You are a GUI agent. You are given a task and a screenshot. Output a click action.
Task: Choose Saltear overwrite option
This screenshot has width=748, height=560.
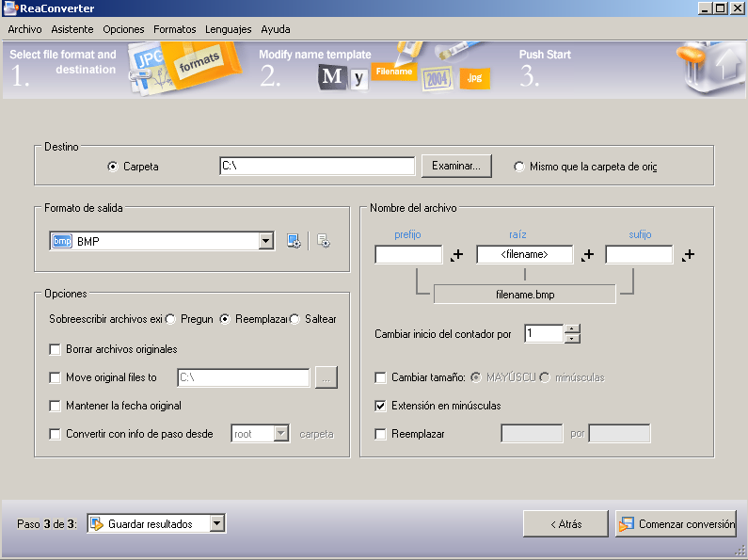294,319
